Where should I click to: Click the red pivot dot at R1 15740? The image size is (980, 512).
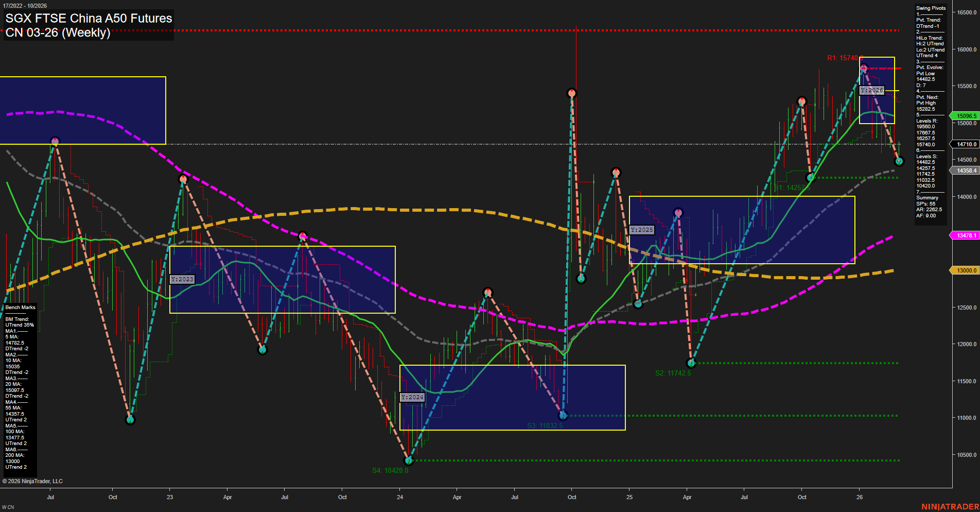(863, 67)
